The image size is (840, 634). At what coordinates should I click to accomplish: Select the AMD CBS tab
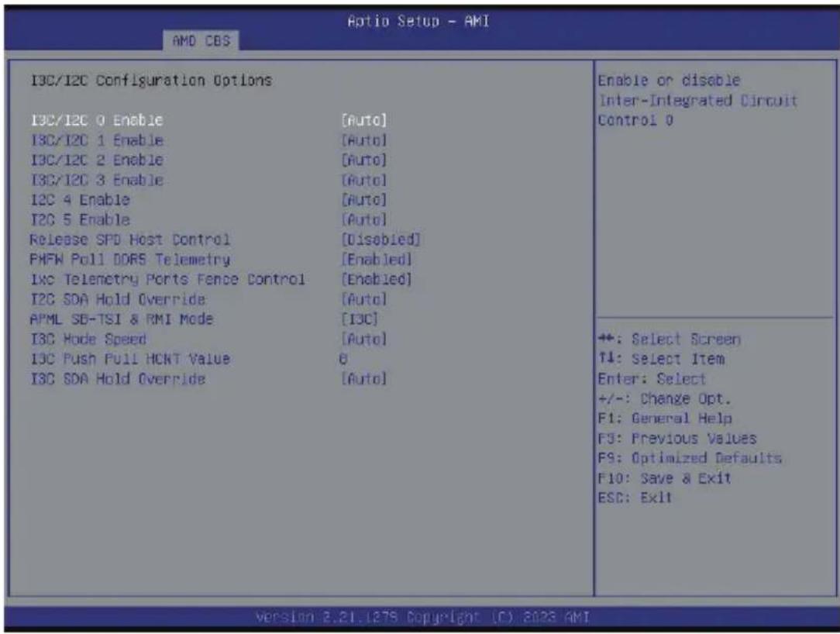click(x=201, y=41)
